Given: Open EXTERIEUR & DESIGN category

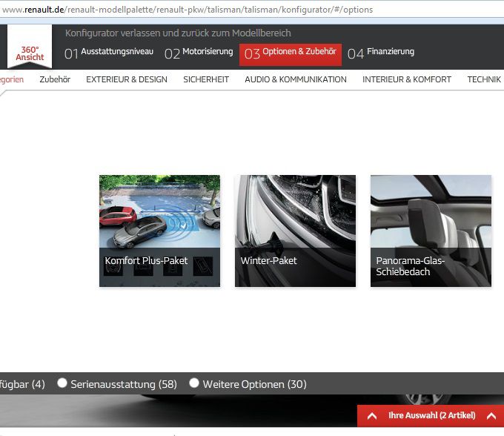Looking at the screenshot, I should coord(127,79).
